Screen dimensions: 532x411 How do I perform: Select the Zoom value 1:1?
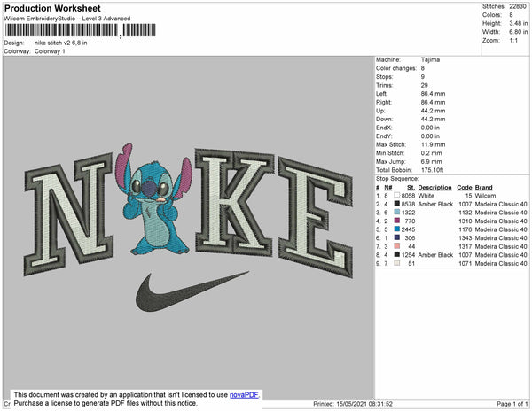(x=513, y=41)
